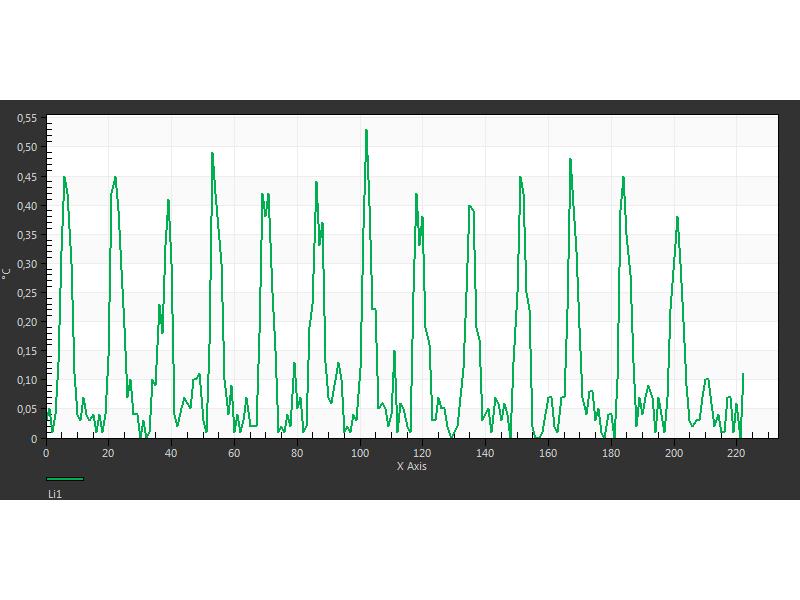Image resolution: width=800 pixels, height=600 pixels.
Task: Click the 0,40 y-axis tick label
Action: [27, 206]
